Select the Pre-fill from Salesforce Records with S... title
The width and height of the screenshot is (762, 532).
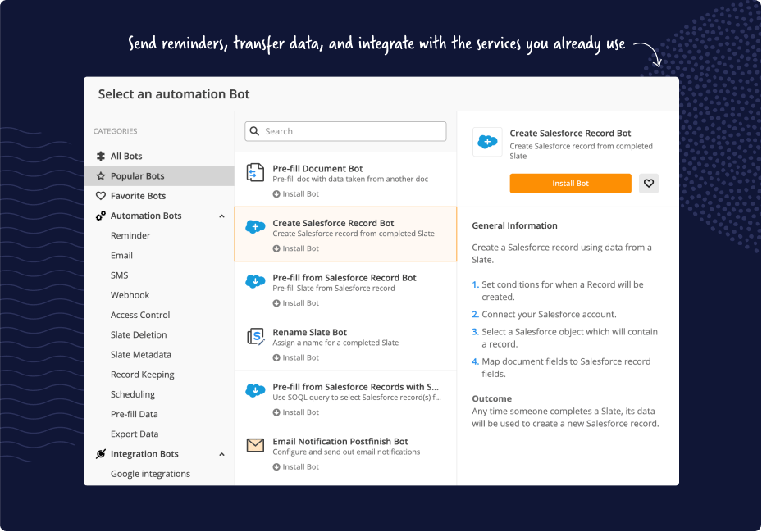(355, 387)
